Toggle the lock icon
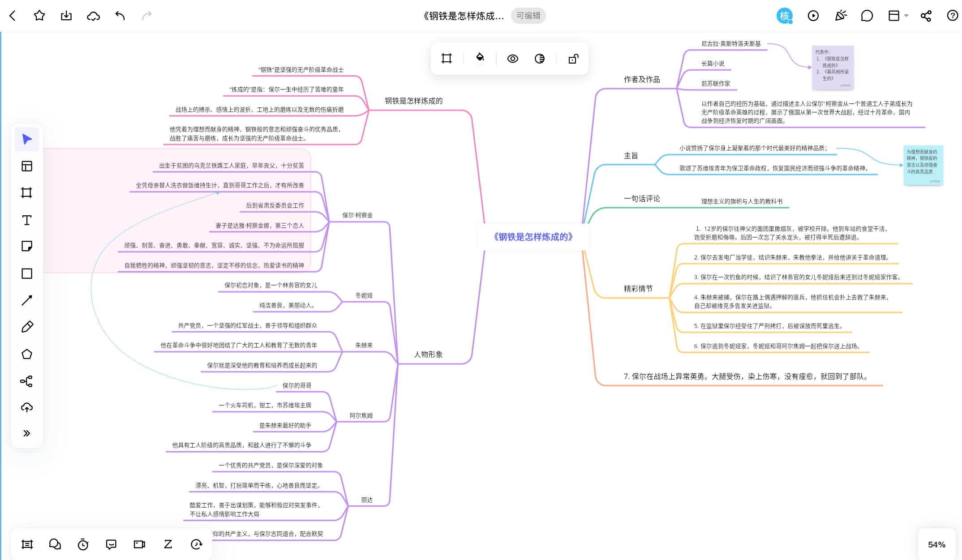962x560 pixels. click(573, 59)
